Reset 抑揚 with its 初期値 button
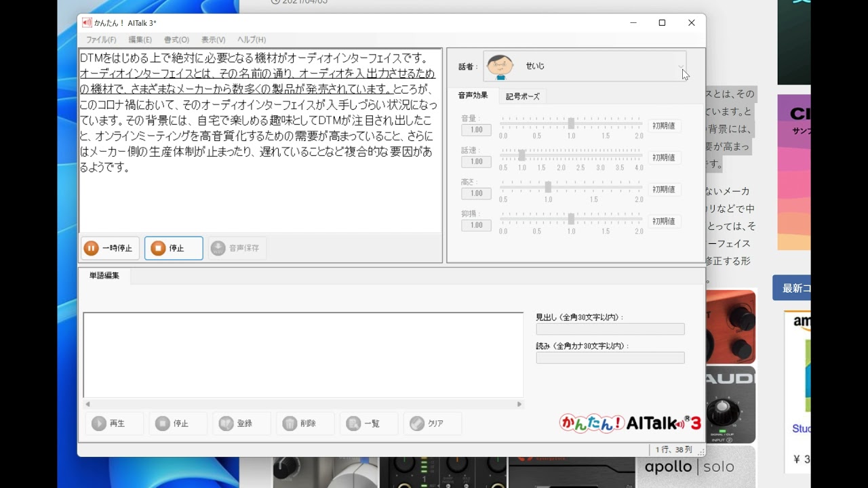 pyautogui.click(x=664, y=222)
